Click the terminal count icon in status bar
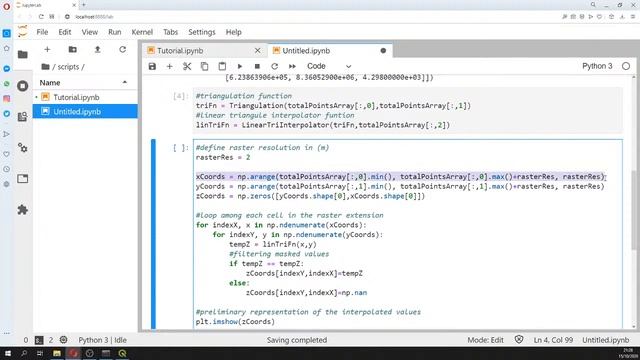The height and width of the screenshot is (360, 640). pyautogui.click(x=39, y=340)
